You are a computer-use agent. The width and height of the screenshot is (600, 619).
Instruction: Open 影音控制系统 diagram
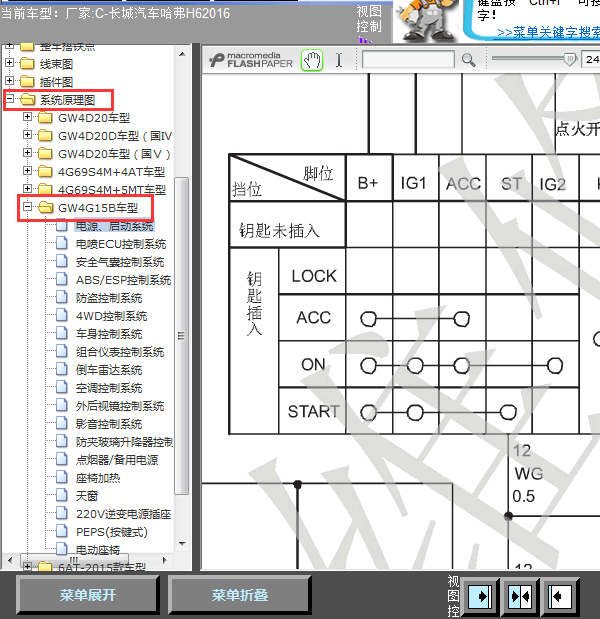pyautogui.click(x=109, y=424)
